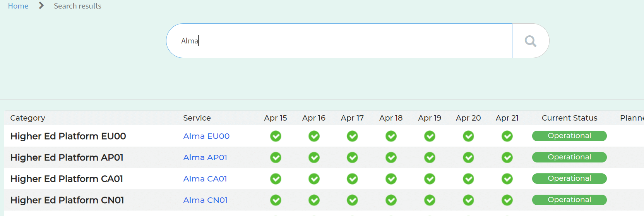Open the Alma CN01 service link
Viewport: 644px width, 216px height.
pyautogui.click(x=206, y=200)
